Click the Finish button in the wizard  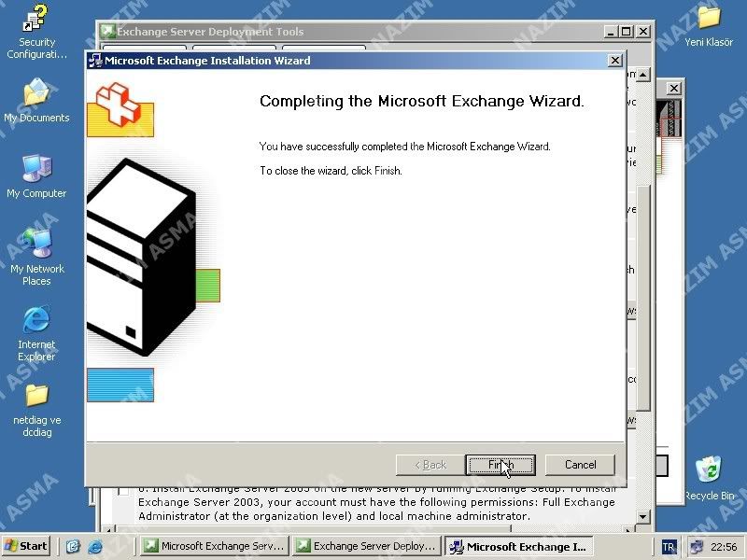(500, 465)
